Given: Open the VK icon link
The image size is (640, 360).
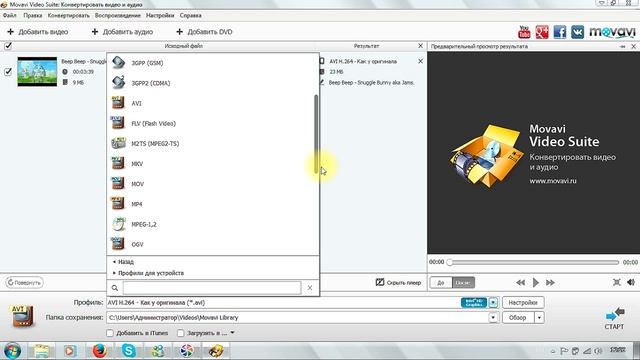Looking at the screenshot, I should pos(578,32).
